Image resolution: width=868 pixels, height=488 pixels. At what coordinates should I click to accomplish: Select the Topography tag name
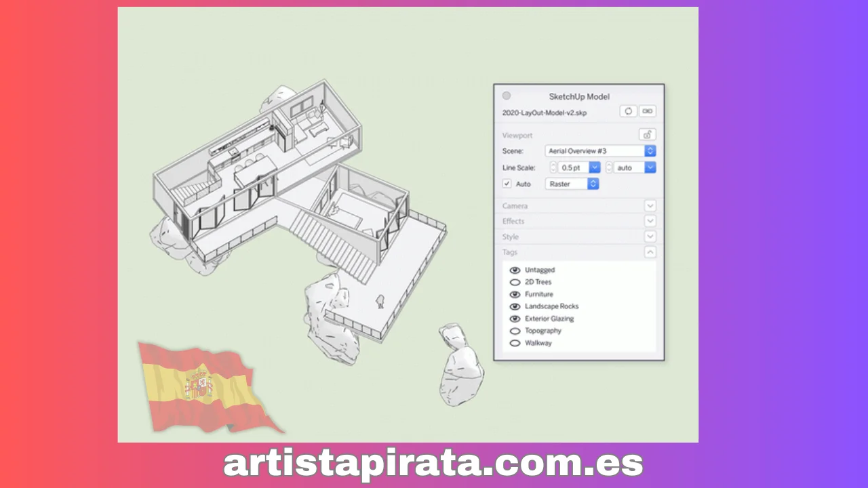pos(543,331)
